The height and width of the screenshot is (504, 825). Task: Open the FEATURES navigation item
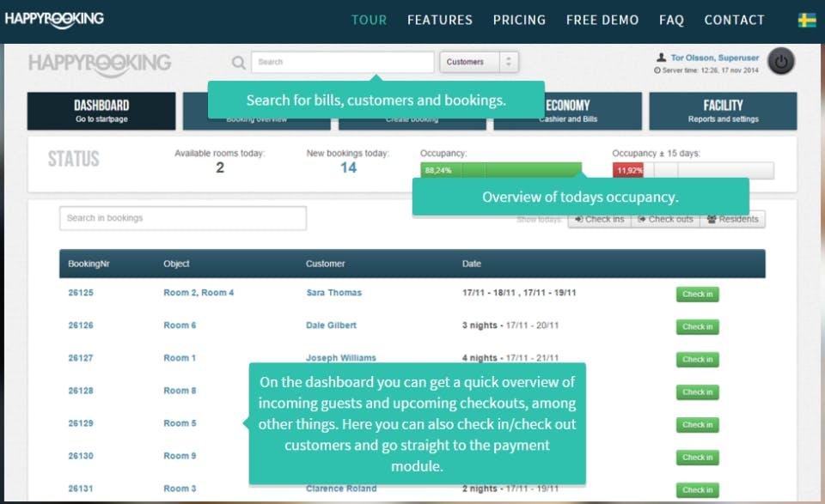[x=440, y=20]
